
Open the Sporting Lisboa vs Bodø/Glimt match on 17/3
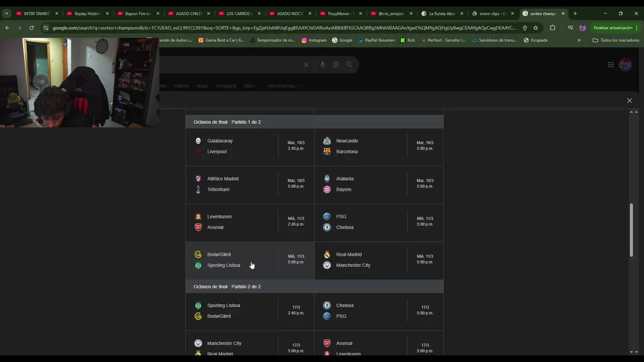(250, 311)
